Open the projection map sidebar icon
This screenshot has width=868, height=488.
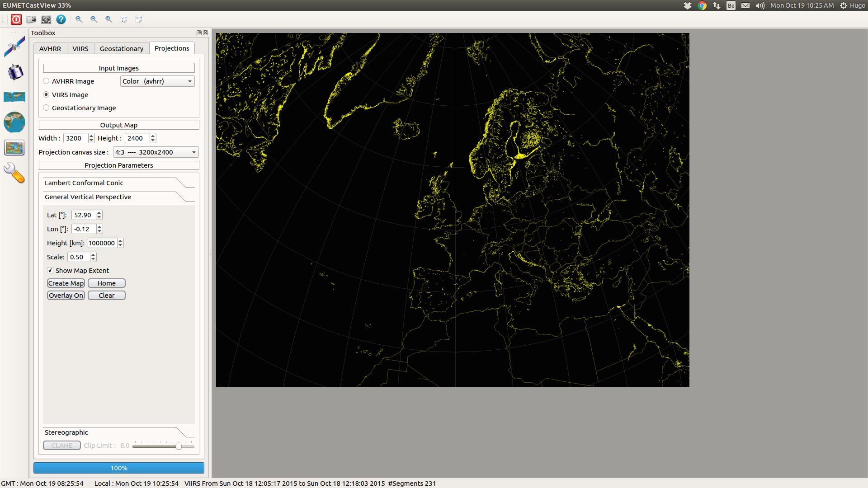click(14, 148)
